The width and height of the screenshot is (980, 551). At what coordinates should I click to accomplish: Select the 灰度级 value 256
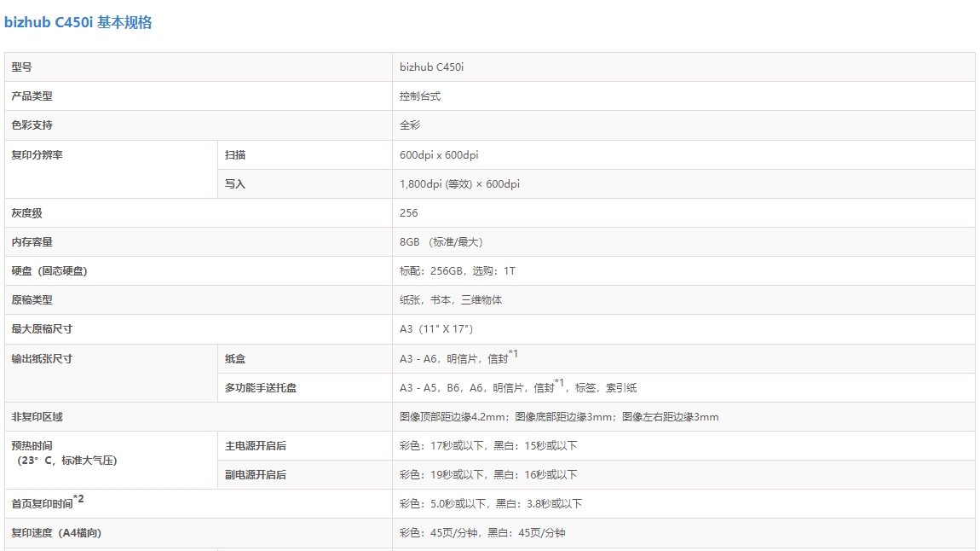coord(409,213)
